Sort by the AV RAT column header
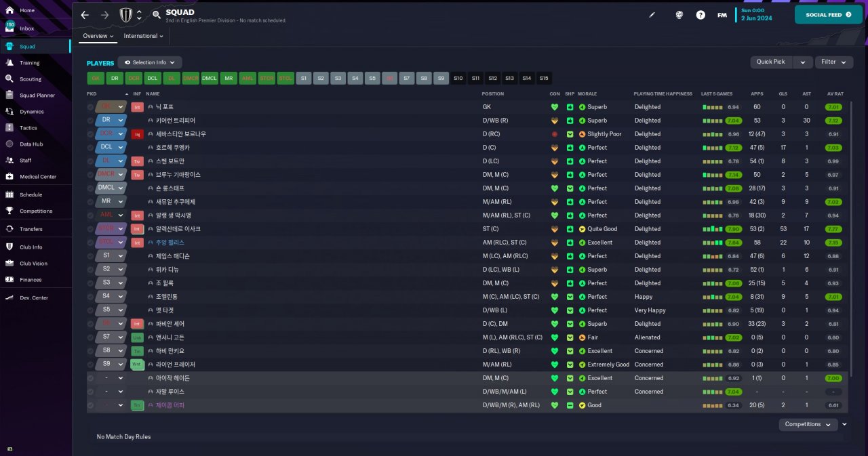Screen dimensions: 868x456 (x=835, y=94)
